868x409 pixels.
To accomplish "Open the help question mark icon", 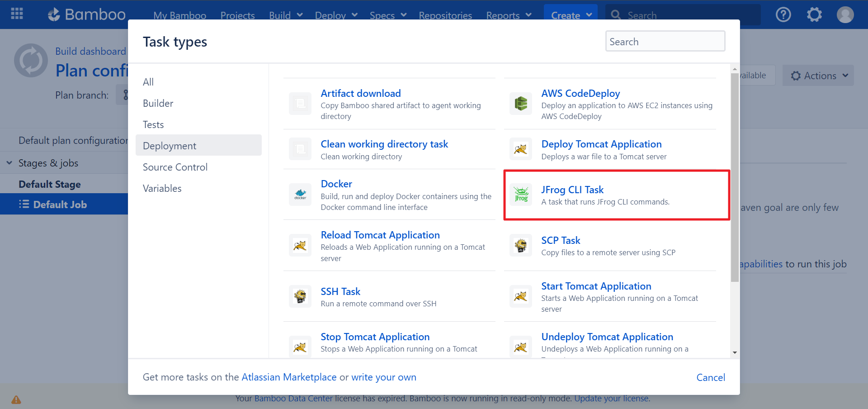I will pos(783,14).
